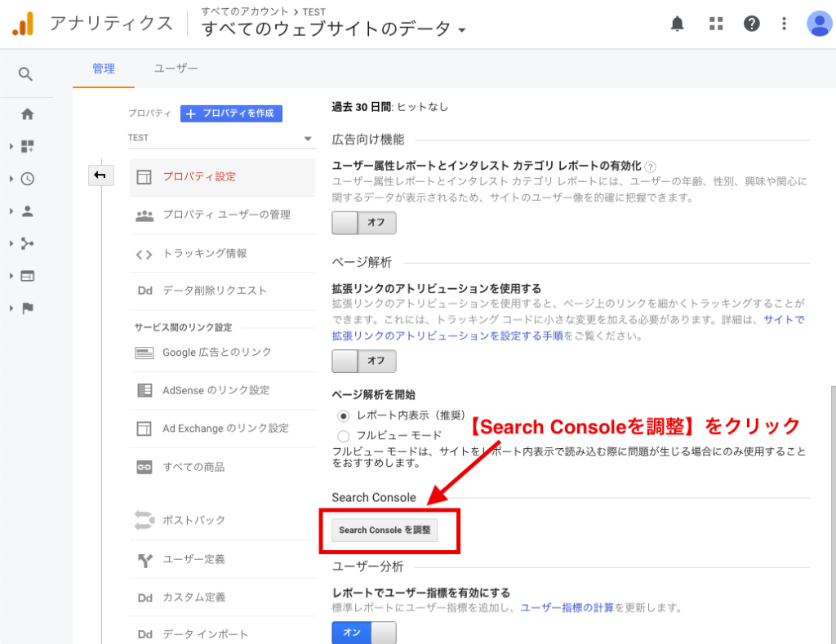The image size is (836, 644).
Task: Expand Behavior arrow in sidebar
Action: coord(11,276)
